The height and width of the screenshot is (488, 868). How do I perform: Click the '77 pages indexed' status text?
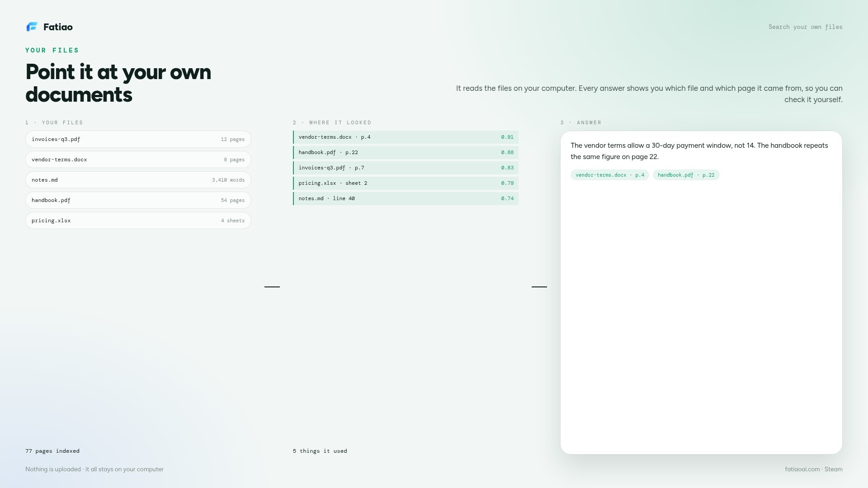(x=52, y=451)
